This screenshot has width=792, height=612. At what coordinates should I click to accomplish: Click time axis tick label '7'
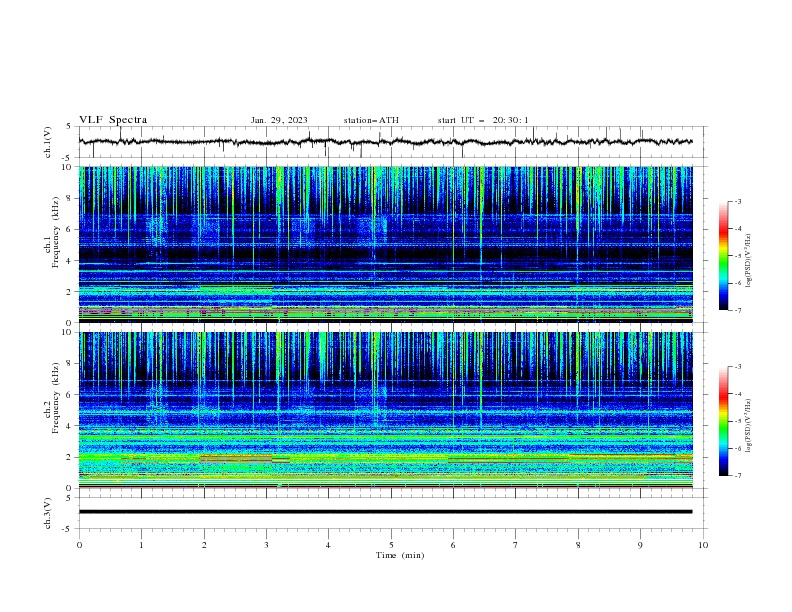click(x=516, y=545)
